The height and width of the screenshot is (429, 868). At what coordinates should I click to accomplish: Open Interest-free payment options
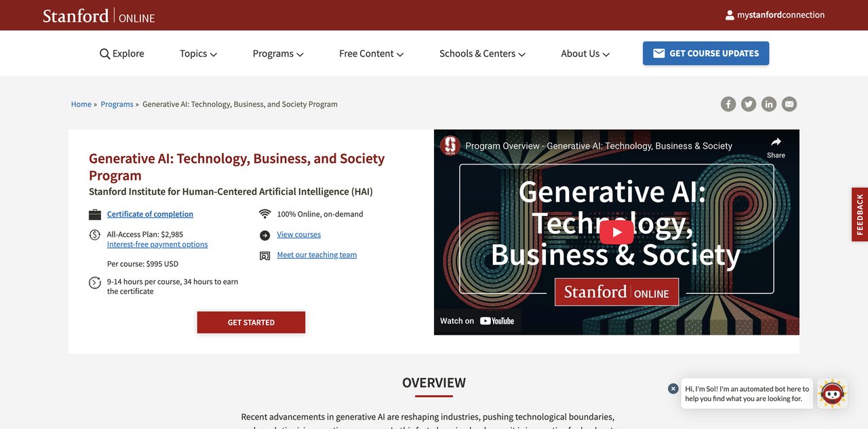157,244
